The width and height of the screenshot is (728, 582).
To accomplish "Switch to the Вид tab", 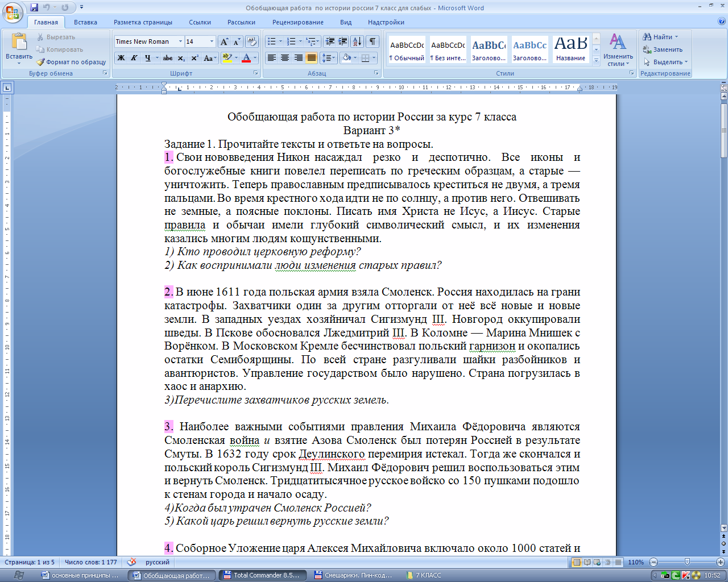I will point(346,22).
